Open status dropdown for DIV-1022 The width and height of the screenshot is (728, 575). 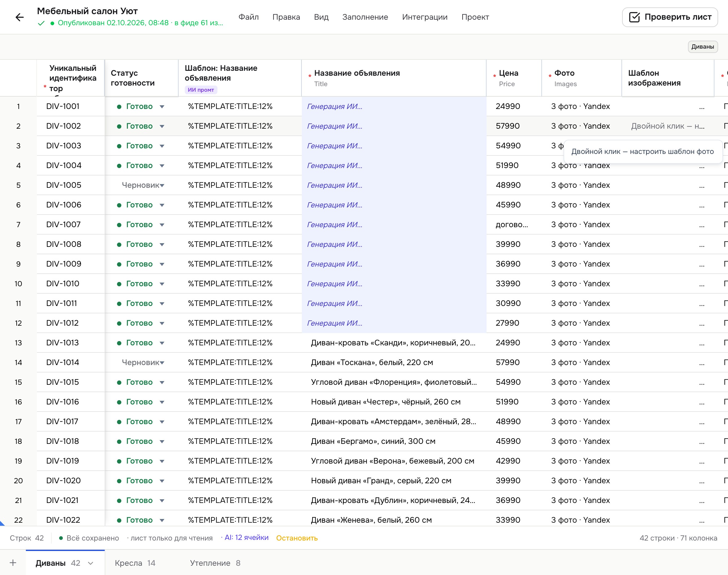click(x=162, y=520)
